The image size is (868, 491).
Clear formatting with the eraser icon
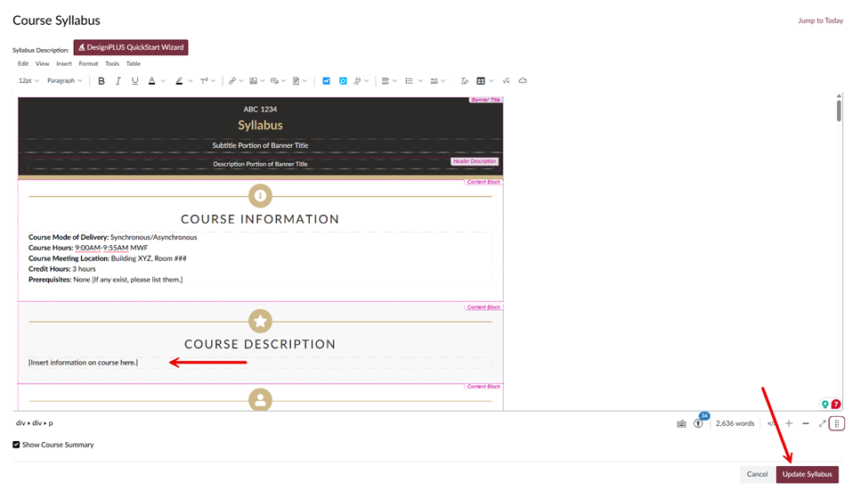[x=465, y=81]
